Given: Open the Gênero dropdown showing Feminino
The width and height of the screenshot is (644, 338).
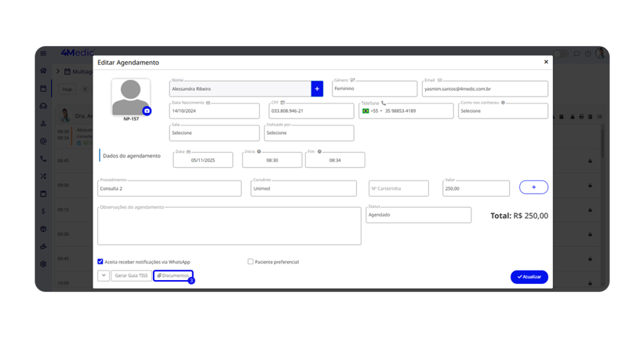Looking at the screenshot, I should pos(374,89).
